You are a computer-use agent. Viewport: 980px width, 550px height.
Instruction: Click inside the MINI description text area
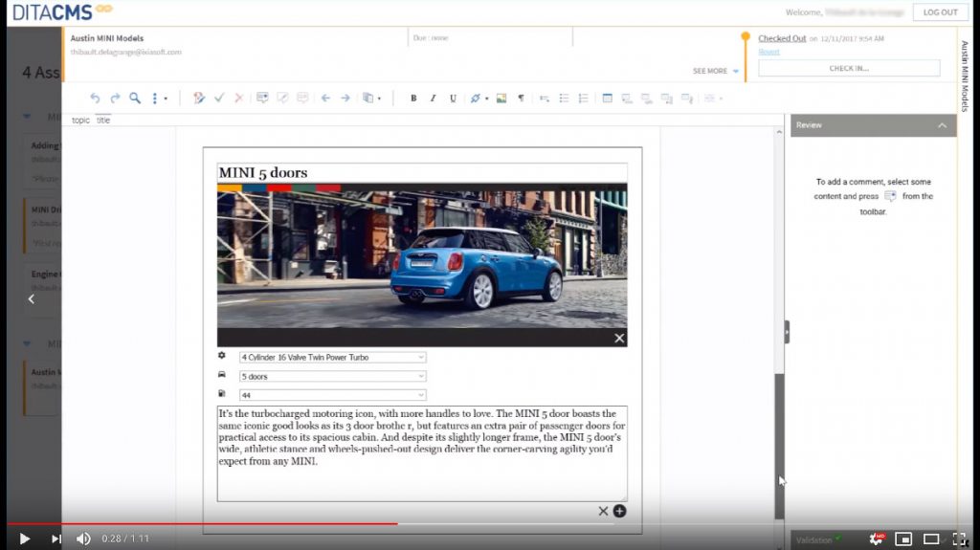click(x=422, y=453)
